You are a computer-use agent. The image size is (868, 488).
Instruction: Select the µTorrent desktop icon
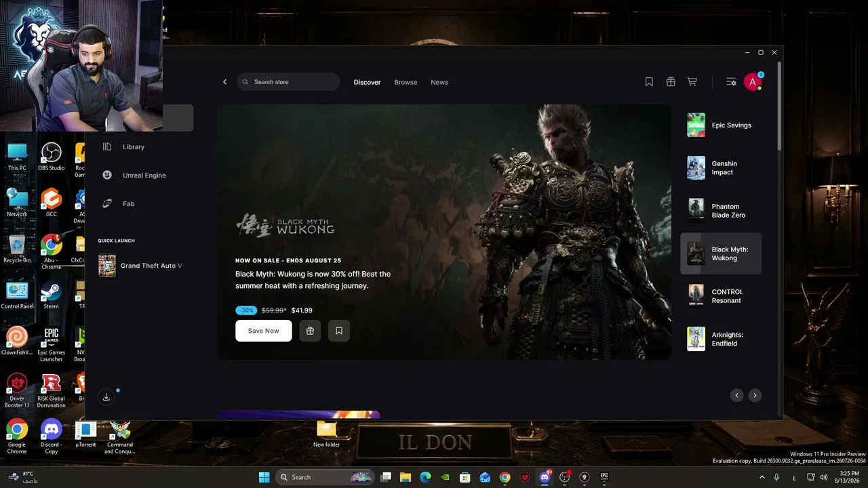click(85, 433)
